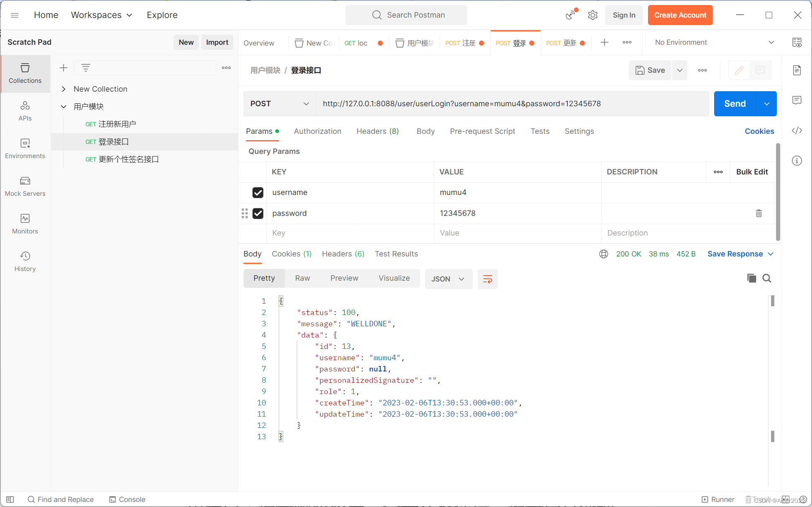This screenshot has height=507, width=812.
Task: Open the POST method dropdown
Action: [279, 104]
